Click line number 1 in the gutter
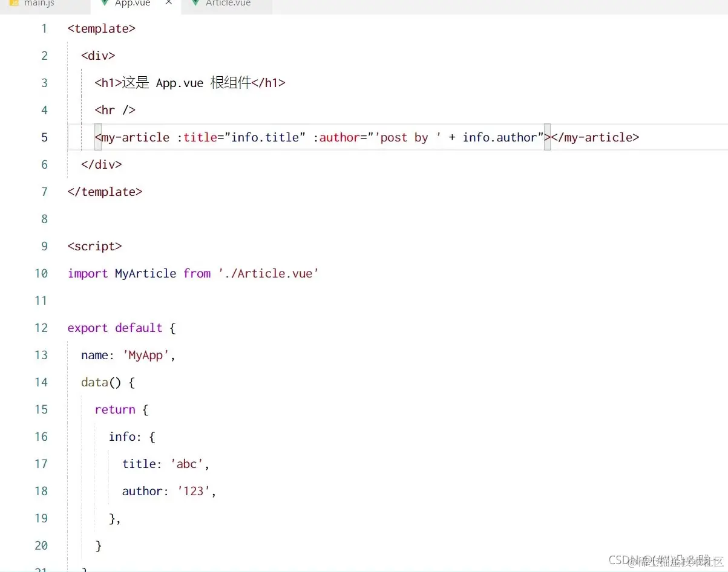The height and width of the screenshot is (572, 728). pos(44,29)
